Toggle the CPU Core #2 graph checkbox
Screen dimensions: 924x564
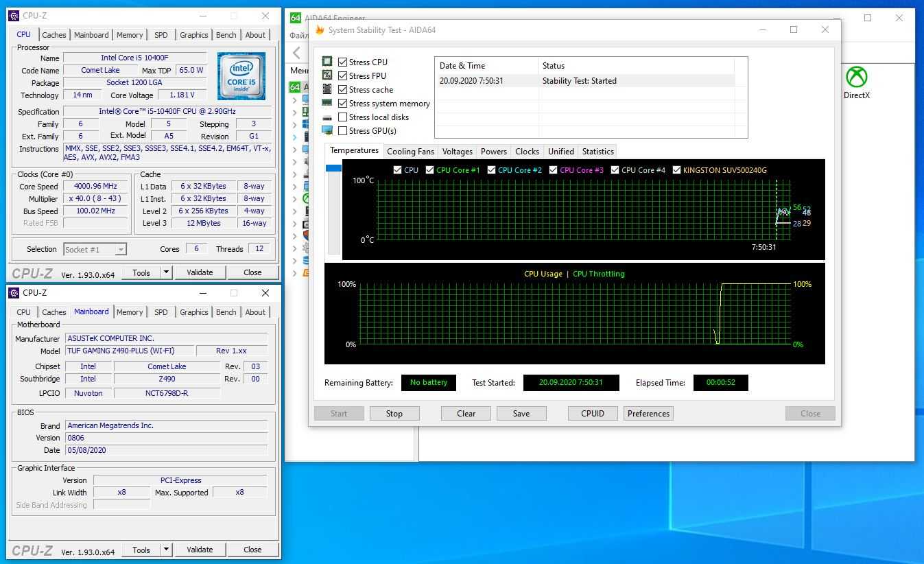click(x=491, y=170)
